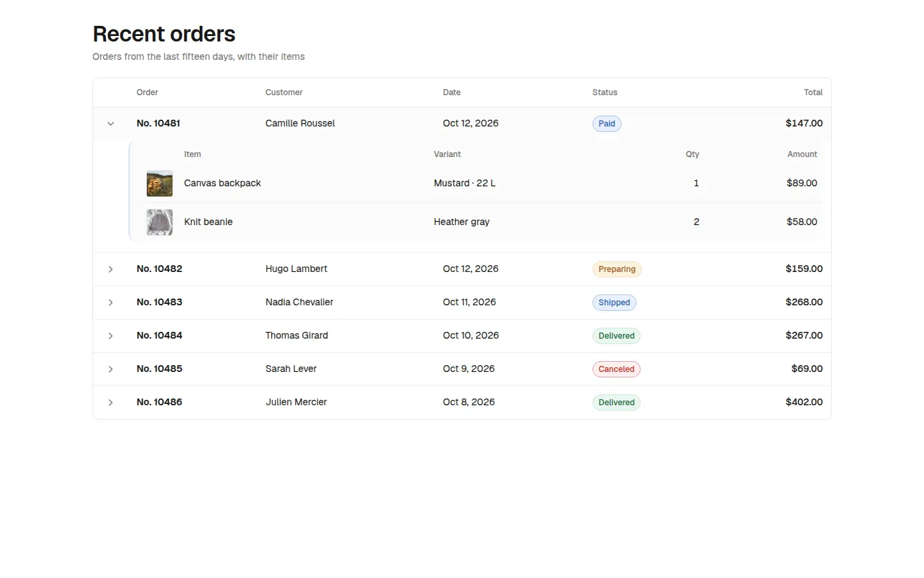Expand order No. 10486 details
The width and height of the screenshot is (924, 578).
click(x=111, y=403)
